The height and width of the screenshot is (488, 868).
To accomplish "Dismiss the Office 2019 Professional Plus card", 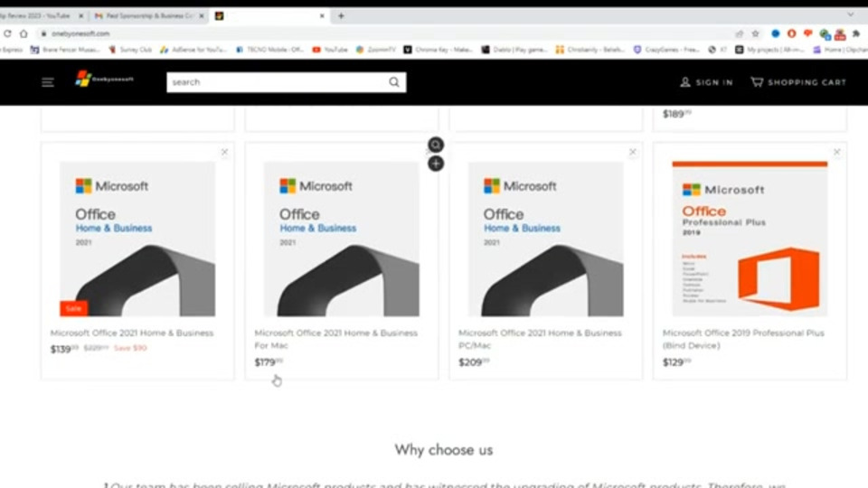I will [x=836, y=152].
